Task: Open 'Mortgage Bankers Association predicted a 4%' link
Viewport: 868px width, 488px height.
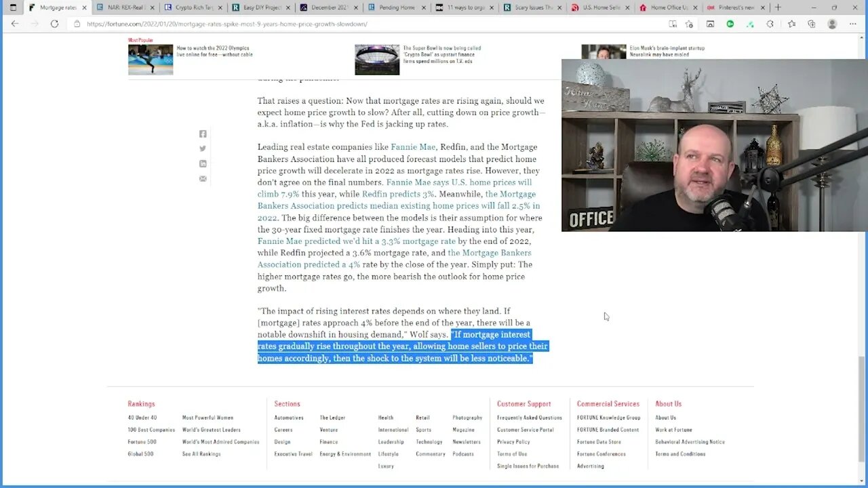Action: pos(395,259)
